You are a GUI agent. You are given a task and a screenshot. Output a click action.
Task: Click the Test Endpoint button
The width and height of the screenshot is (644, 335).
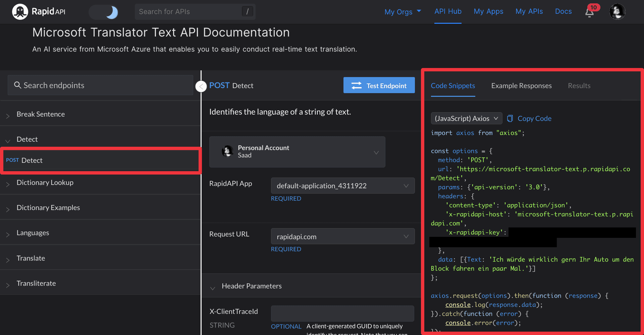coord(379,85)
